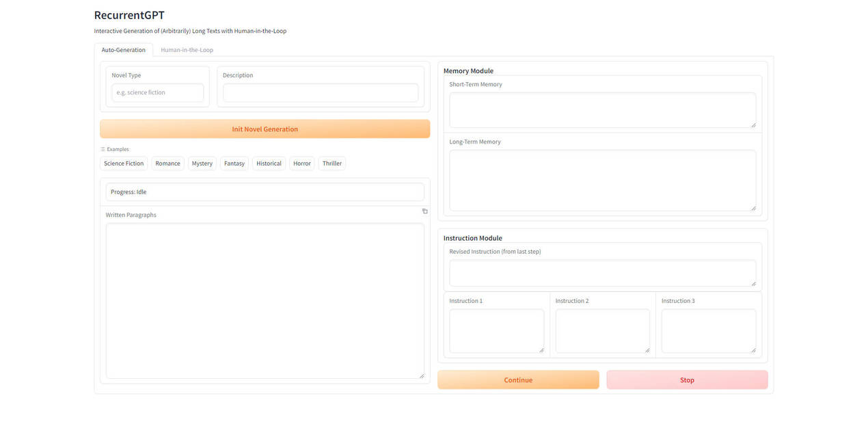The width and height of the screenshot is (868, 424).
Task: Select the Mystery example
Action: (202, 163)
